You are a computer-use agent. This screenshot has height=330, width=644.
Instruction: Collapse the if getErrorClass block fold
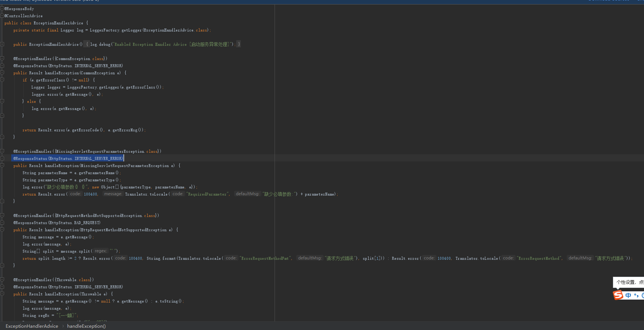click(x=2, y=80)
